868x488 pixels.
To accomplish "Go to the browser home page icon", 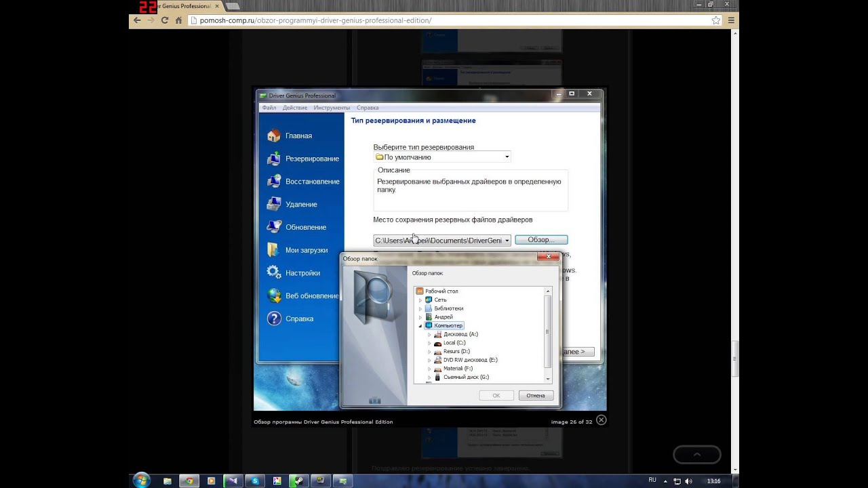I will pyautogui.click(x=179, y=20).
